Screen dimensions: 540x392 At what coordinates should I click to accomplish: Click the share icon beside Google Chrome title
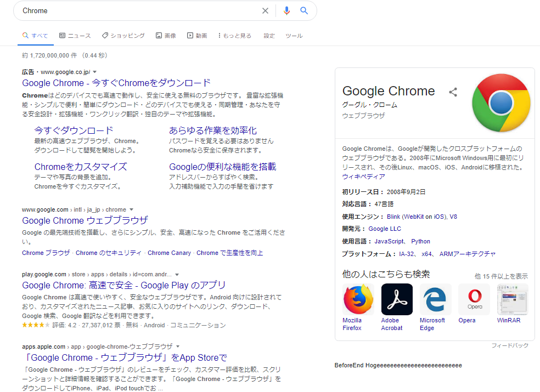point(453,92)
